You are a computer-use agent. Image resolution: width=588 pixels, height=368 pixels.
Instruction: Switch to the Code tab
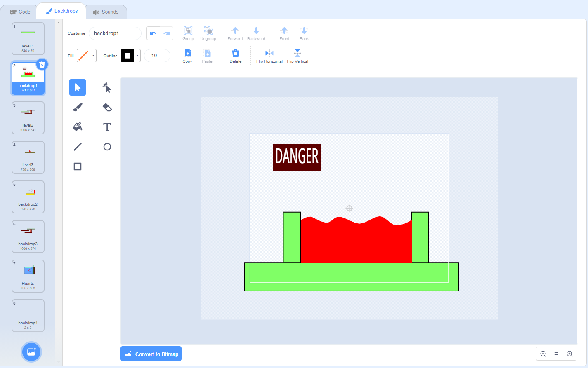(x=20, y=12)
